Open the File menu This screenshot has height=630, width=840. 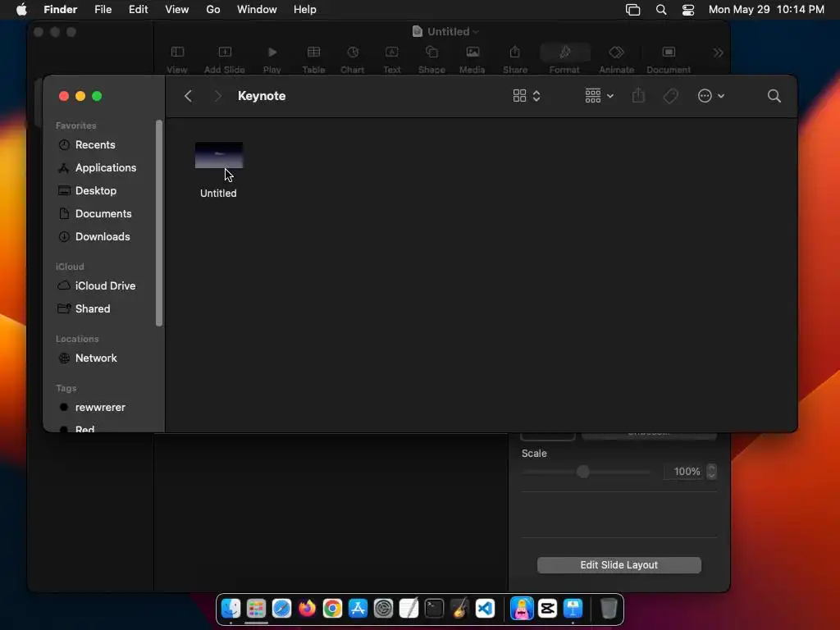103,10
